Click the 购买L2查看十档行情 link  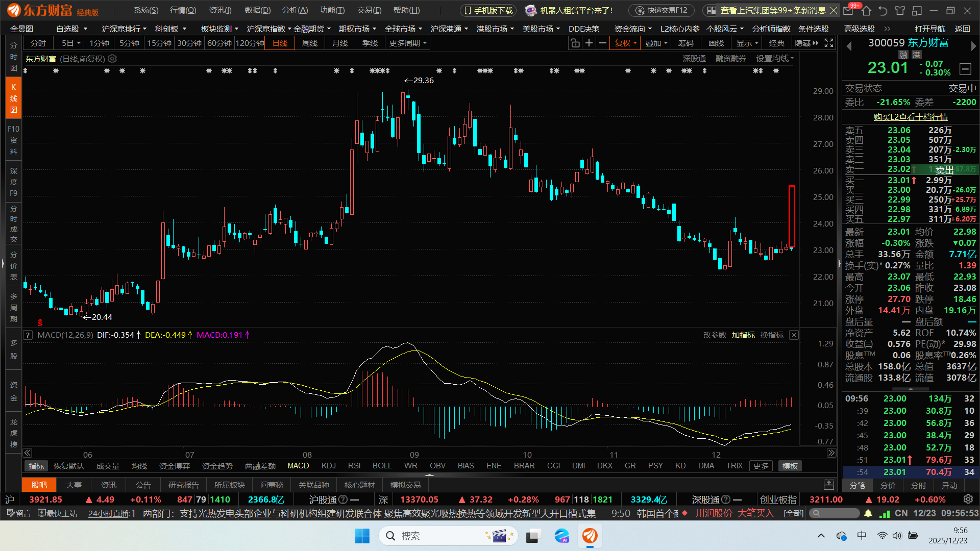click(x=911, y=117)
